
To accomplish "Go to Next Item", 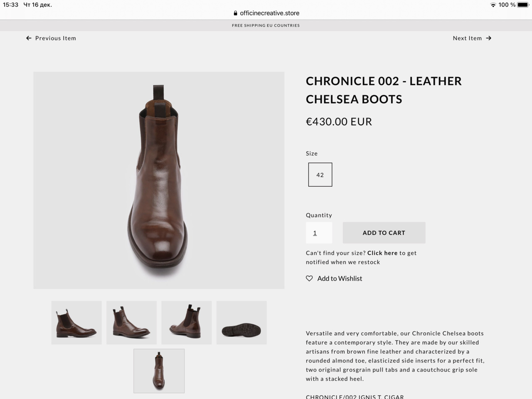I will point(467,38).
